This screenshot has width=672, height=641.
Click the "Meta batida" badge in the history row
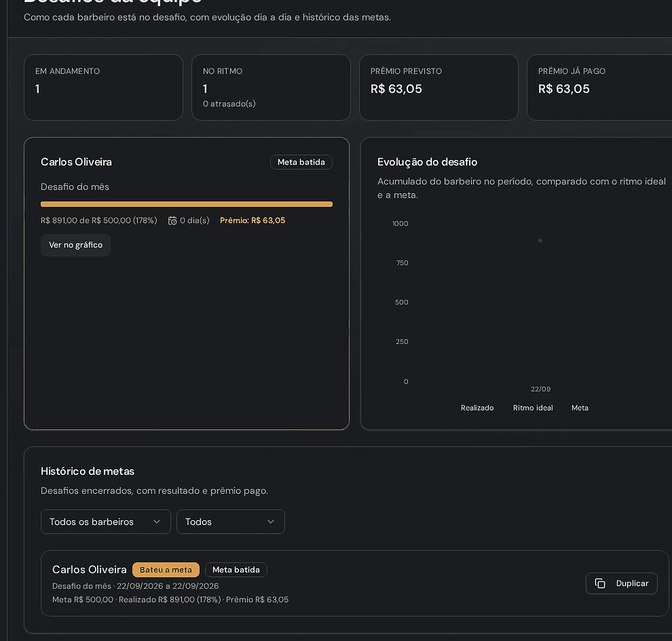(236, 569)
